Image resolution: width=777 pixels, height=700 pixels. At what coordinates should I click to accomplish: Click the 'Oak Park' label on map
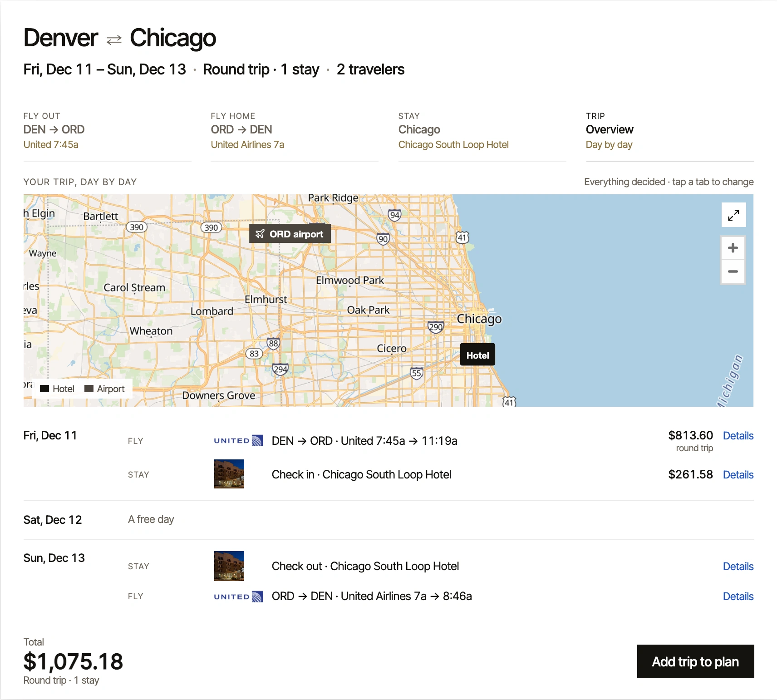pos(368,310)
